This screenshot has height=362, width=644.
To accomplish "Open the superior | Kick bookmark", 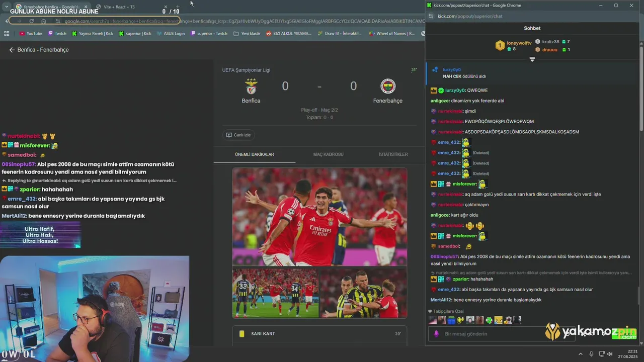I will point(135,34).
